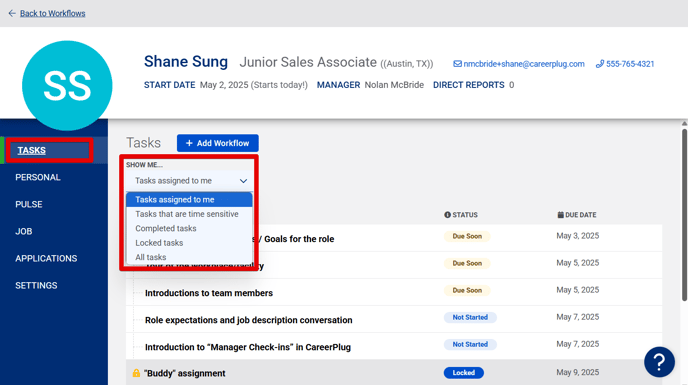Choose Tasks that are time sensitive

pos(189,214)
